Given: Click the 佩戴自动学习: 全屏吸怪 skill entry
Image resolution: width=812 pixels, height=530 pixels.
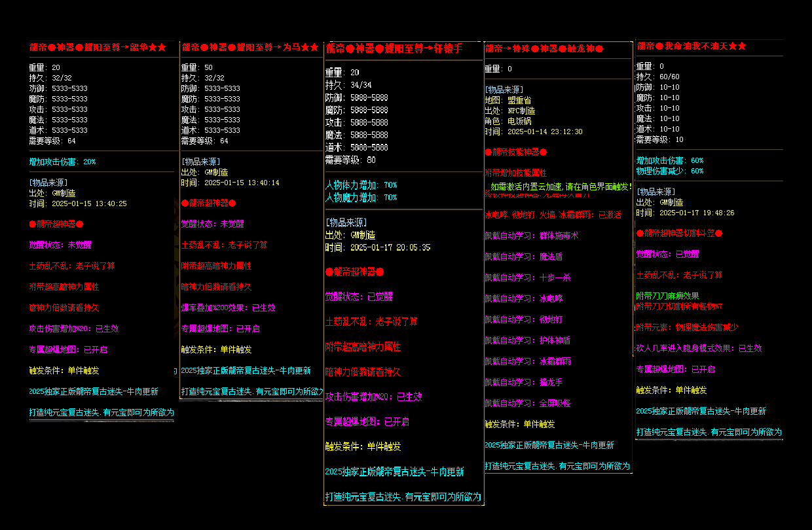Looking at the screenshot, I should (x=527, y=403).
